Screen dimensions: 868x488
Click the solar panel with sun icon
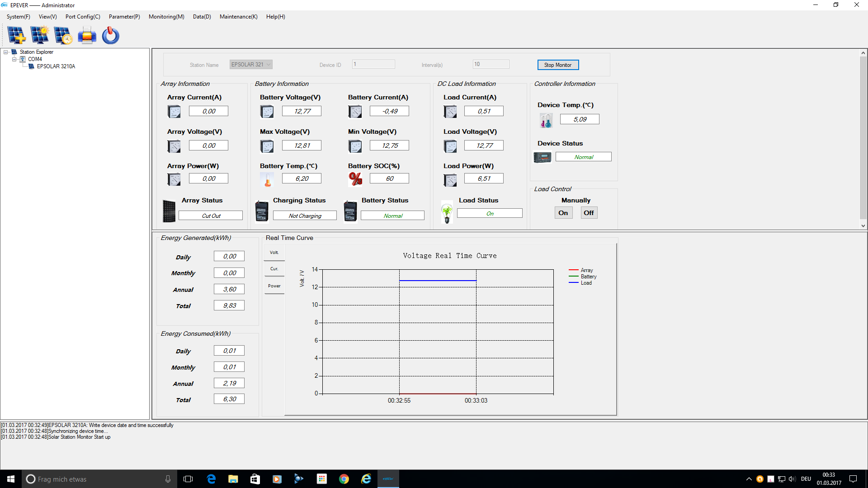(40, 35)
